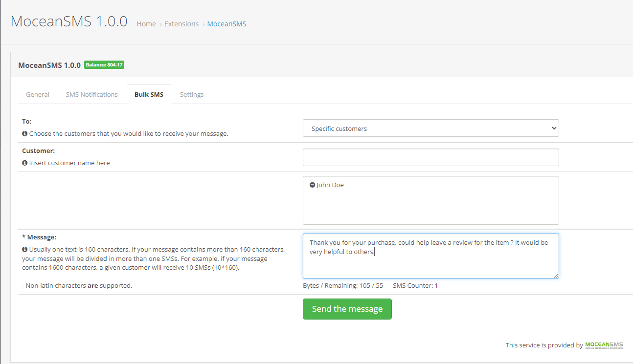This screenshot has width=633, height=364.
Task: Open the Extensions breadcrumb link
Action: coord(181,23)
